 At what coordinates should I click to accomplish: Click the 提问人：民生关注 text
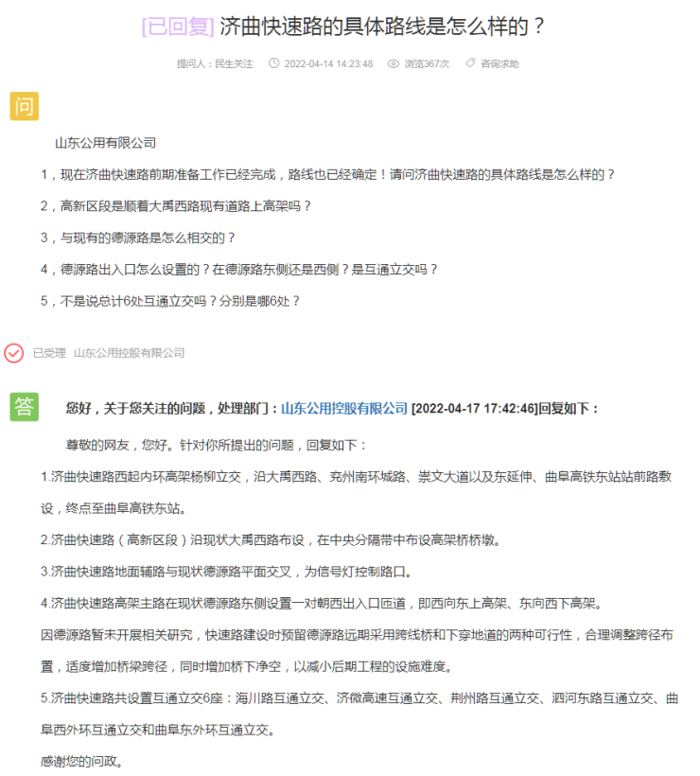(x=215, y=63)
